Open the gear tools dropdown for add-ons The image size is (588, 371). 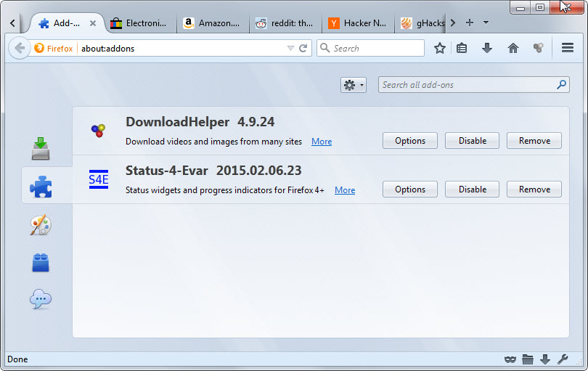[354, 85]
